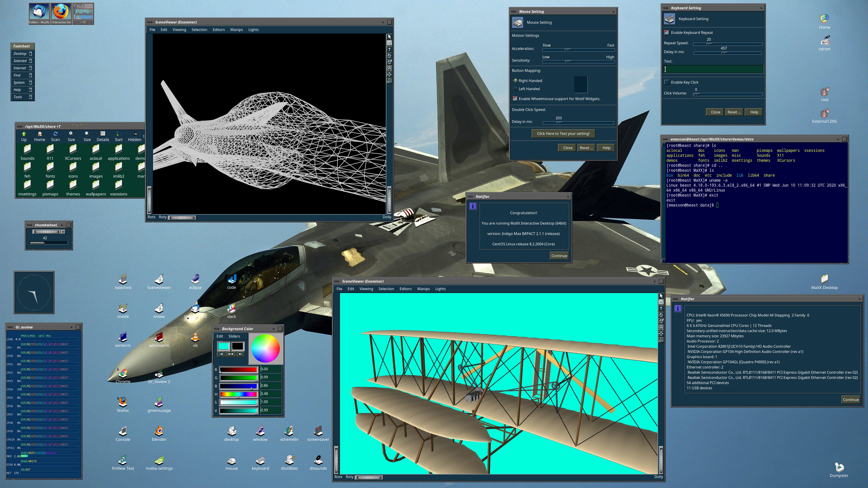Viewport: 868px width, 488px height.
Task: Open the Sort options in the file manager
Action: coord(118,135)
